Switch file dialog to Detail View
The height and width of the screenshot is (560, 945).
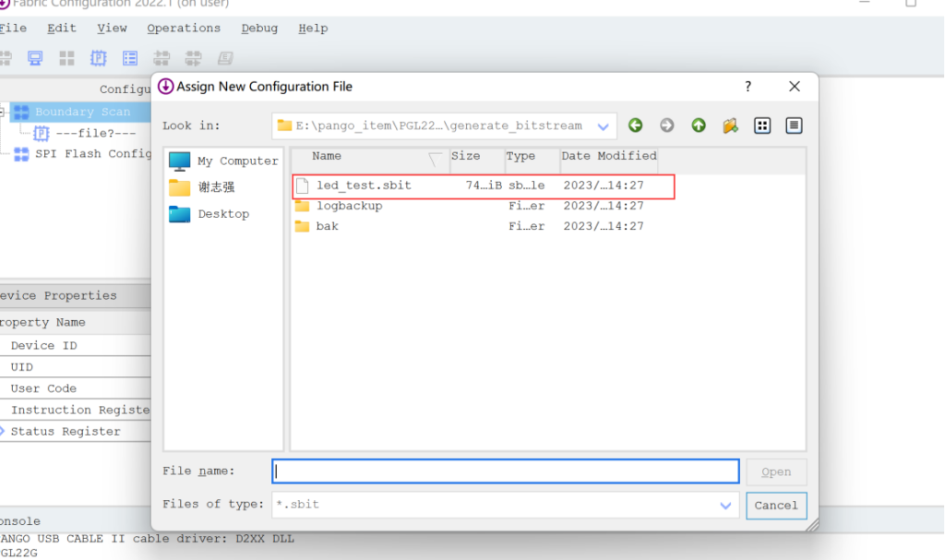(x=794, y=125)
